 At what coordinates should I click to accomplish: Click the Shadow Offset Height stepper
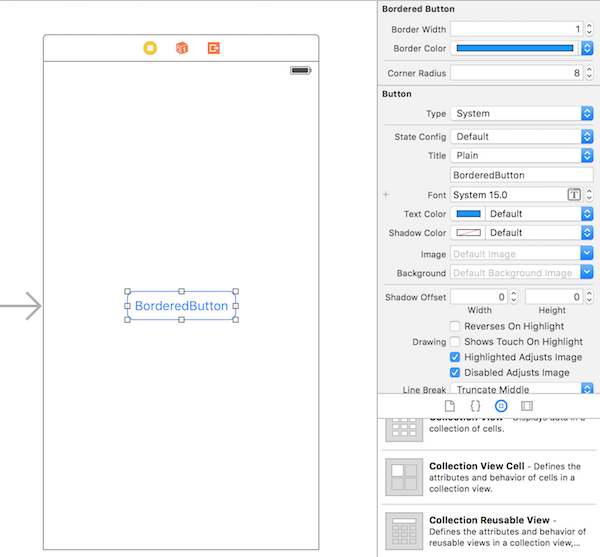[589, 297]
